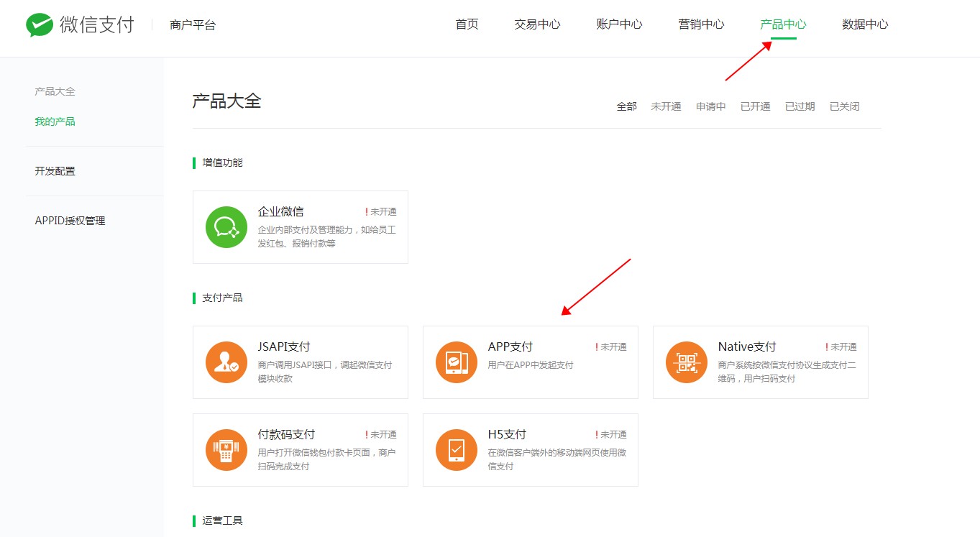
Task: Open 账户中心 in the top navigation
Action: [x=619, y=24]
